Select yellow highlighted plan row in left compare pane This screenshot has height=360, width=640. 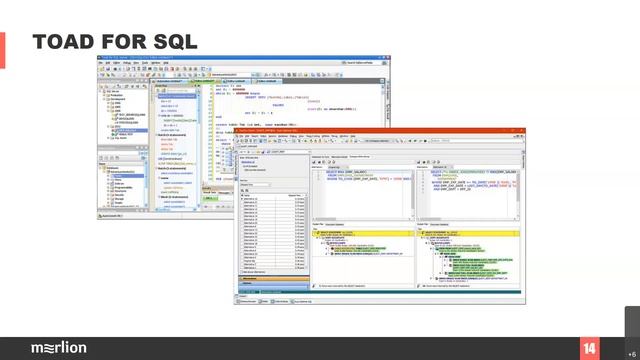click(363, 233)
